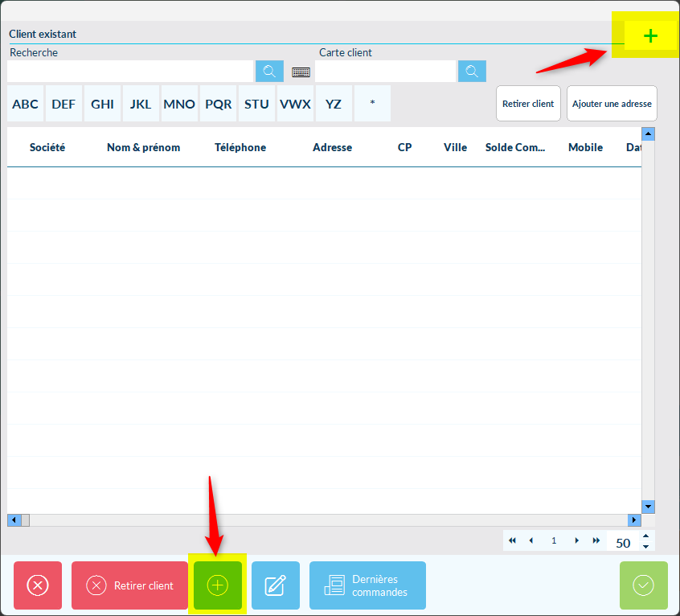Sort by the CP column header

[404, 147]
